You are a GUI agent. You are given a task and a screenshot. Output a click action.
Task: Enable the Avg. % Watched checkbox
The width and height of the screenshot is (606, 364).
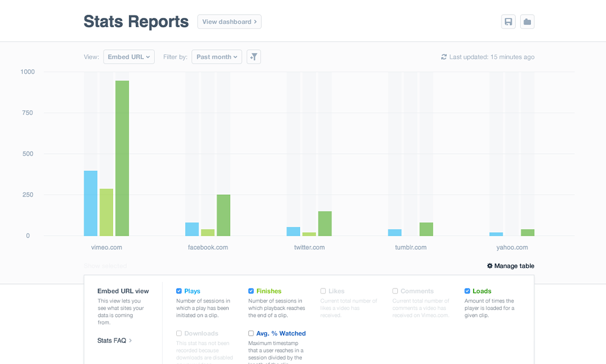251,333
